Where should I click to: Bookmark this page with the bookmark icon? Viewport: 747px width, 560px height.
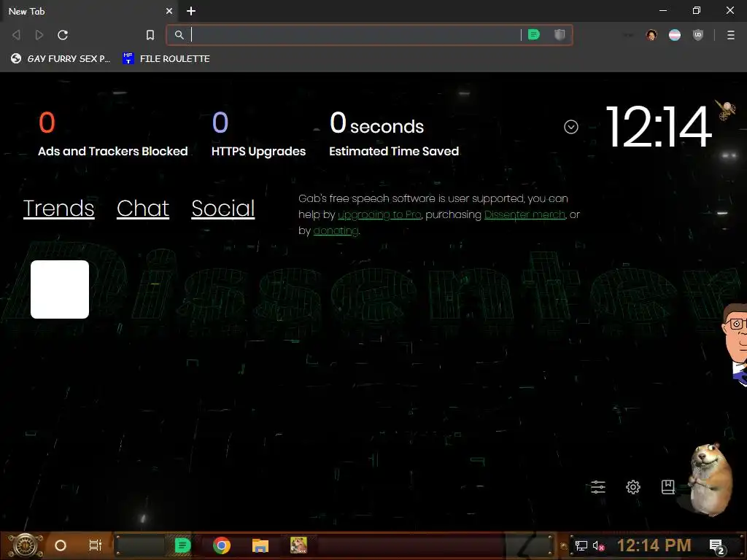pyautogui.click(x=150, y=35)
